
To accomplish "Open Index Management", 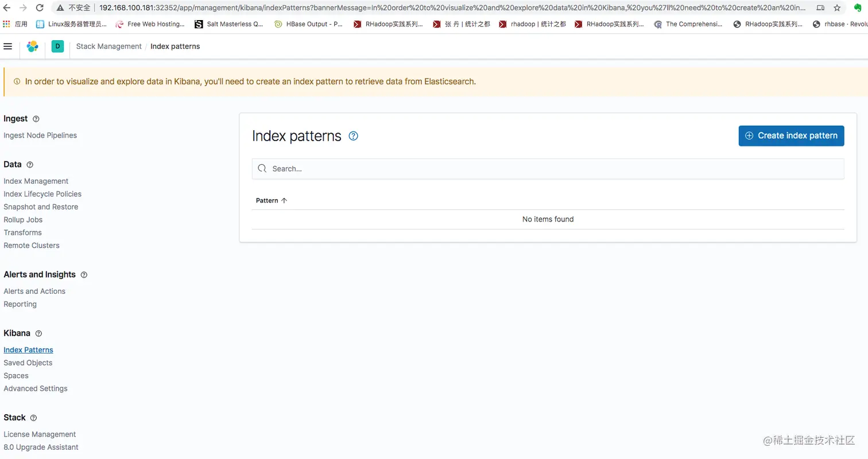I will 36,181.
